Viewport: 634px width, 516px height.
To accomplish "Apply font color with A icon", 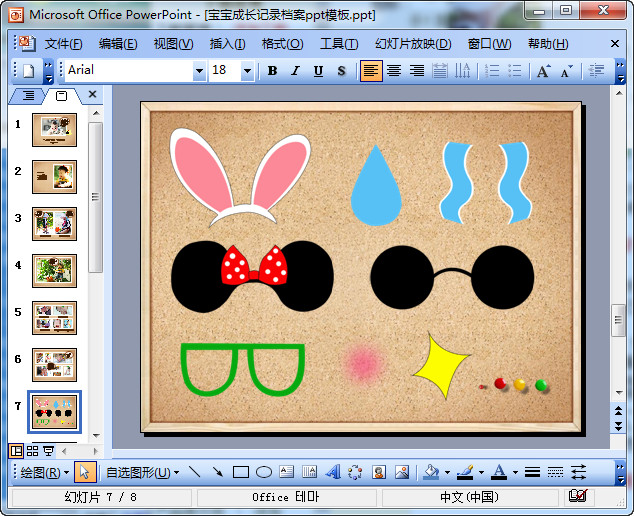I will click(x=499, y=472).
